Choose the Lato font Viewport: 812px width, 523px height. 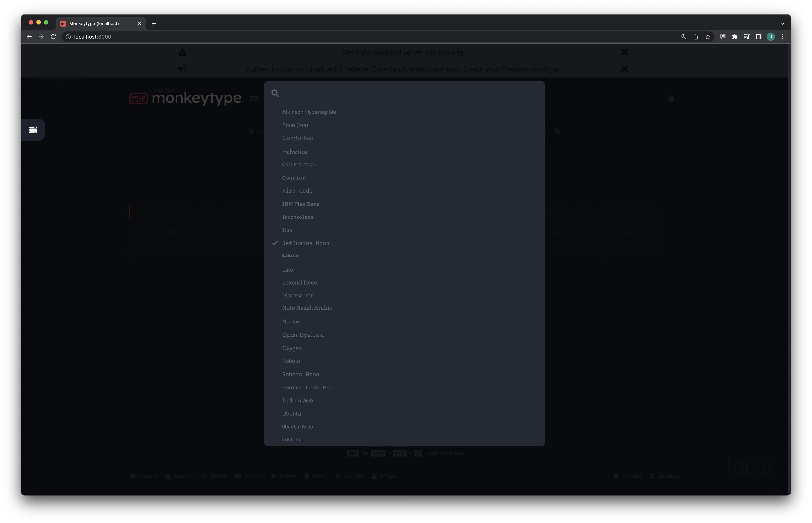pos(404,270)
